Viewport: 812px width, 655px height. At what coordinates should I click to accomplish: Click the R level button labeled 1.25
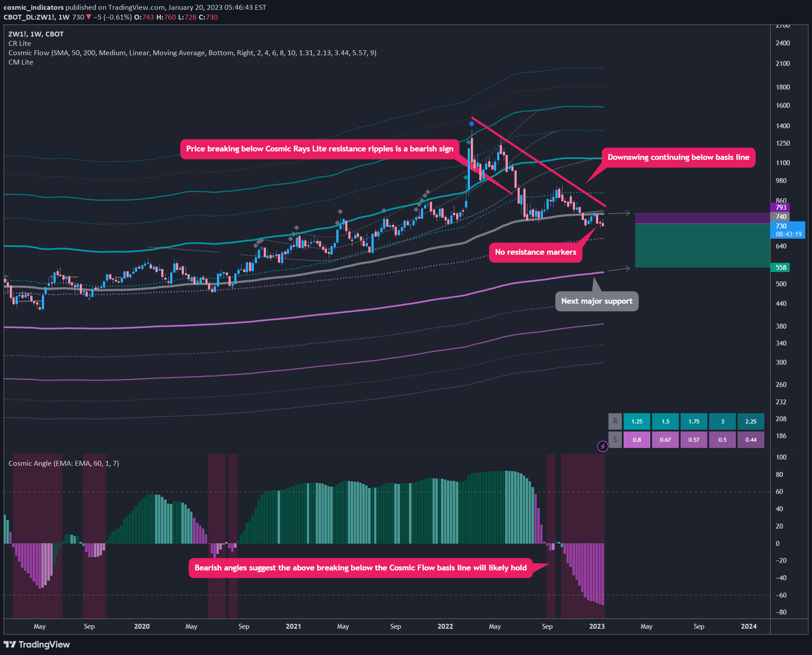click(x=637, y=421)
